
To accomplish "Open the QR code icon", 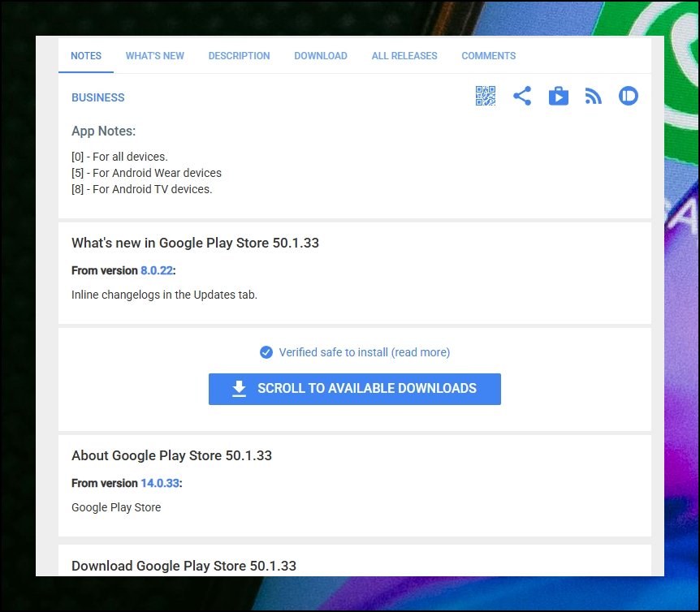I will [x=486, y=96].
